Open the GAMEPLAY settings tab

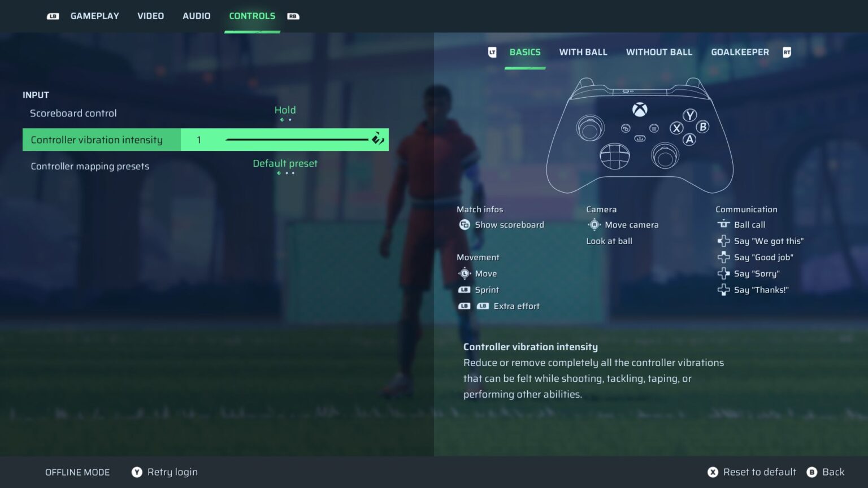95,16
